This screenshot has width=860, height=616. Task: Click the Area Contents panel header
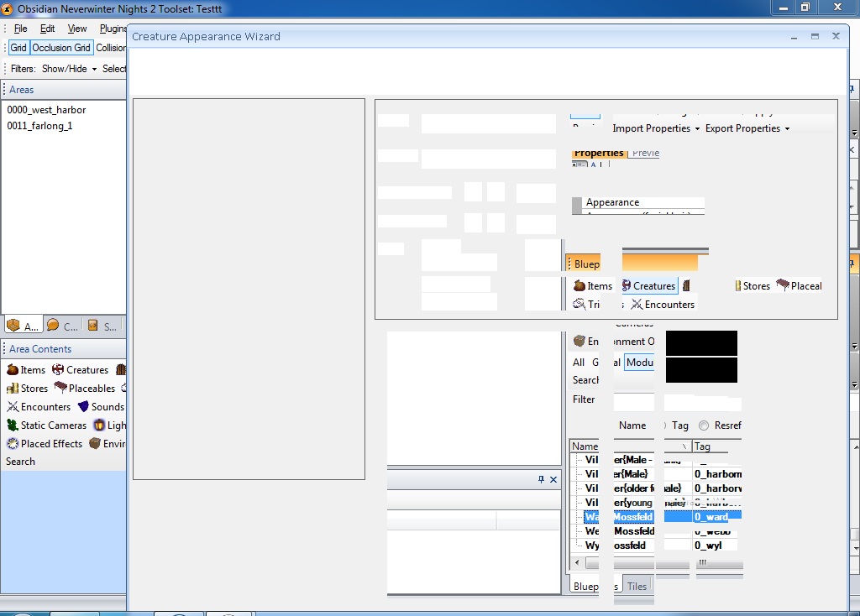63,349
